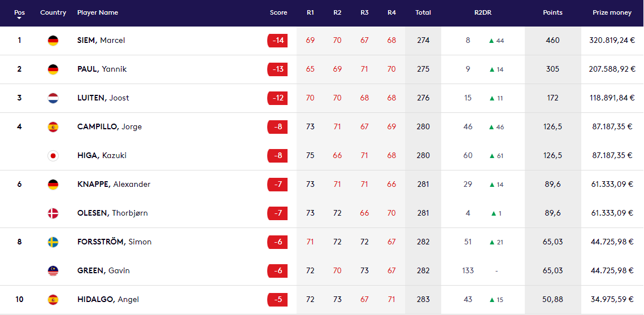644x315 pixels.
Task: Open Yannik Paul's player profile
Action: click(102, 69)
